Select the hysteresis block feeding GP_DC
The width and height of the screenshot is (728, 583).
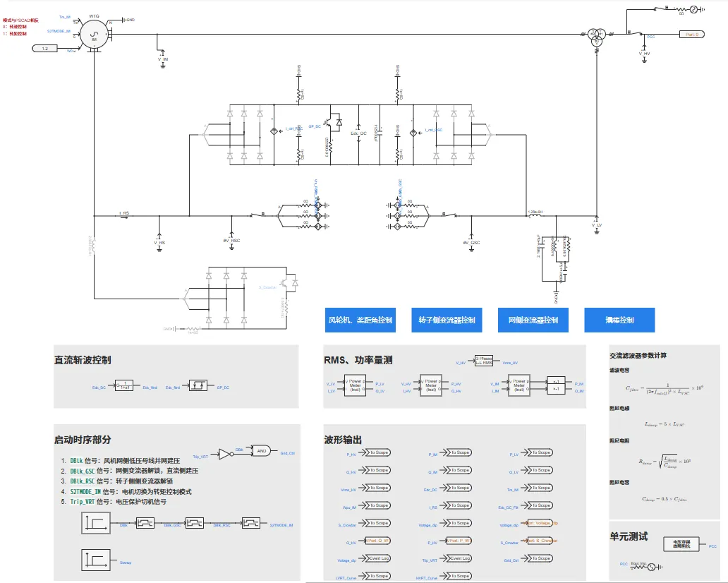tap(198, 385)
